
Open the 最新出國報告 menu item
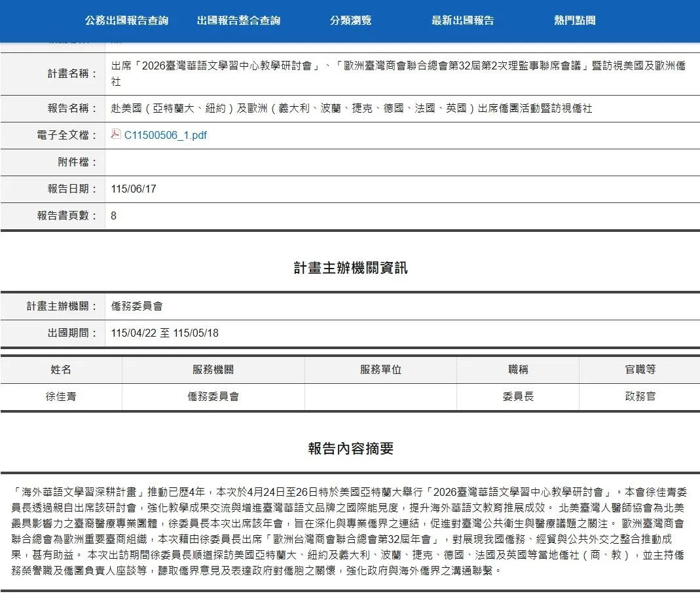click(x=463, y=20)
